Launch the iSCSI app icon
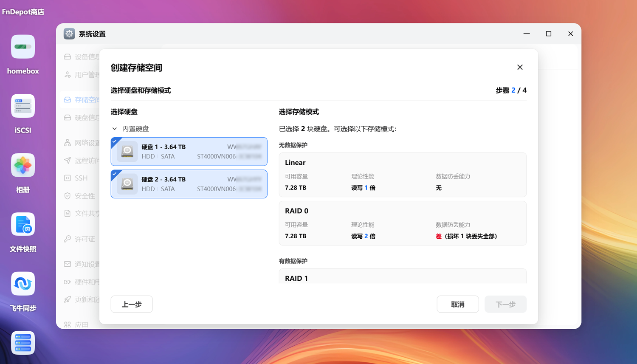Image resolution: width=637 pixels, height=364 pixels. (x=23, y=106)
